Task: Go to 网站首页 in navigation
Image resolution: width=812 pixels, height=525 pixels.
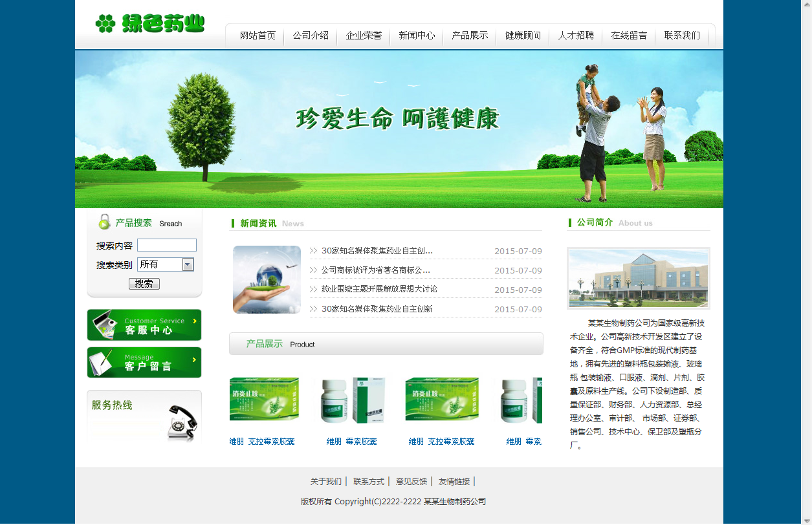Action: point(258,36)
